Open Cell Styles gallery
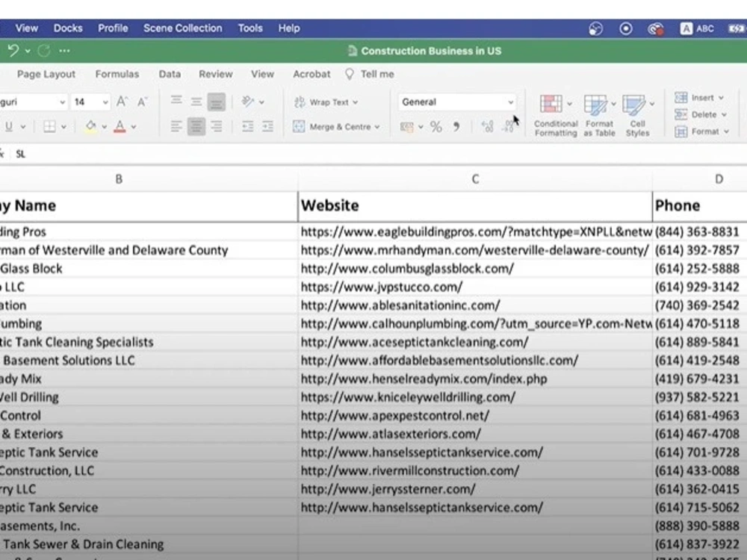 [x=637, y=115]
